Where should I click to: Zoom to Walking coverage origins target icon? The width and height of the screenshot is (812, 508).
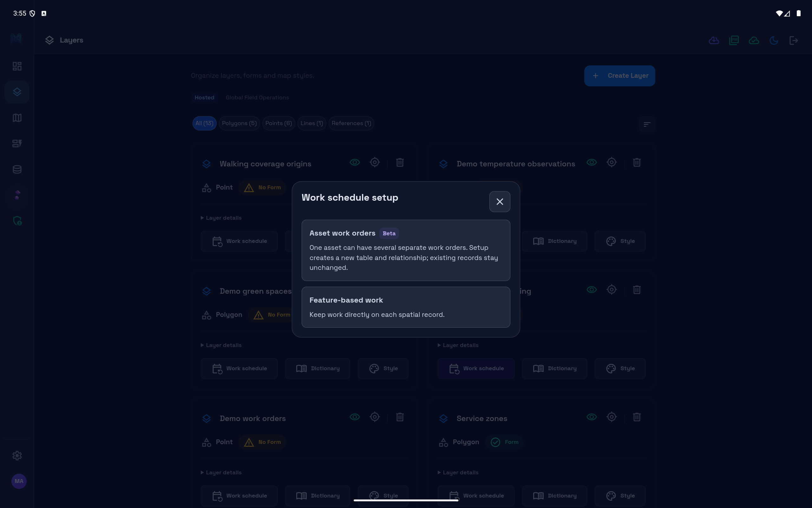click(x=375, y=163)
